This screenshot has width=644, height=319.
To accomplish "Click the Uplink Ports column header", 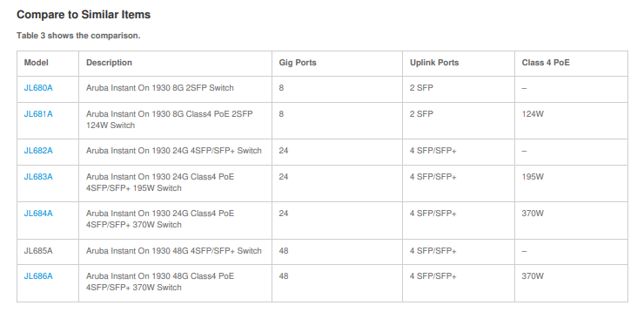I will [x=434, y=63].
